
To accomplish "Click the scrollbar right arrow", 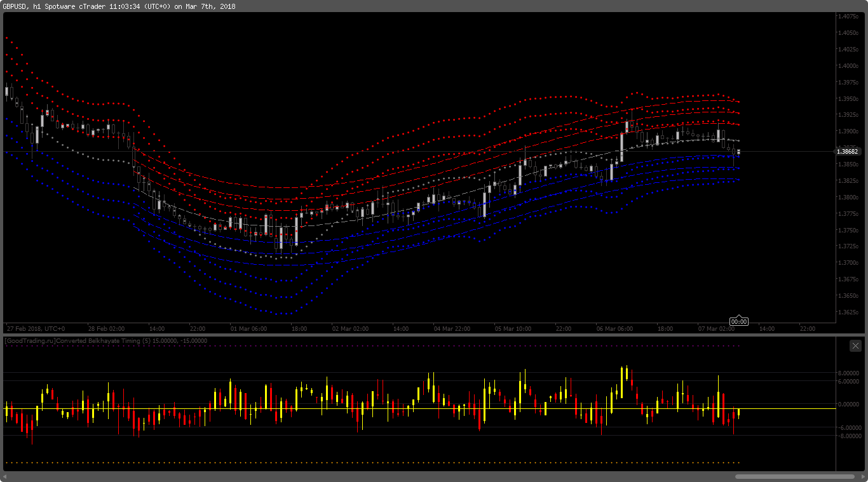I will click(x=862, y=476).
